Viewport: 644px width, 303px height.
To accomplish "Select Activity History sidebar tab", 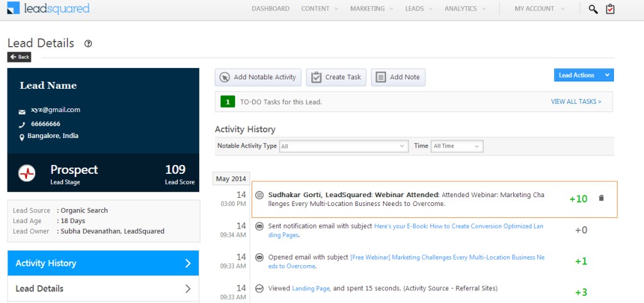I will 103,263.
